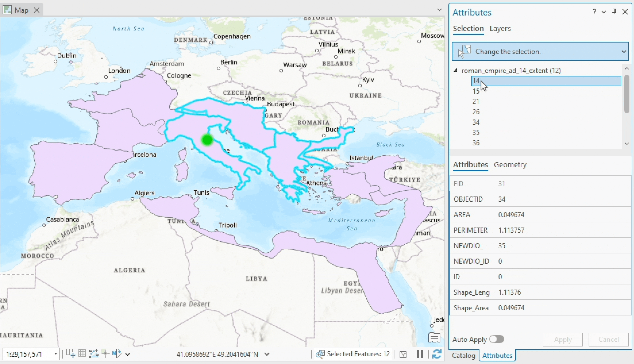Image resolution: width=634 pixels, height=364 pixels.
Task: Open the map scale dropdown
Action: click(x=56, y=354)
